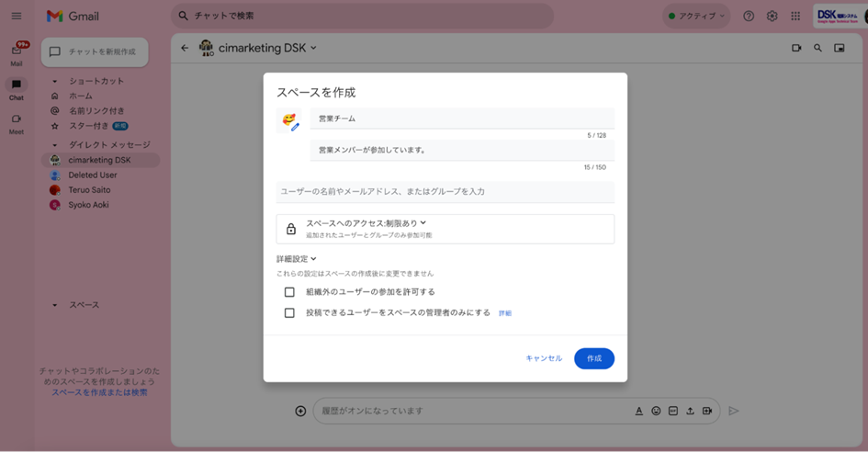Open the video call icon in header

tap(795, 48)
